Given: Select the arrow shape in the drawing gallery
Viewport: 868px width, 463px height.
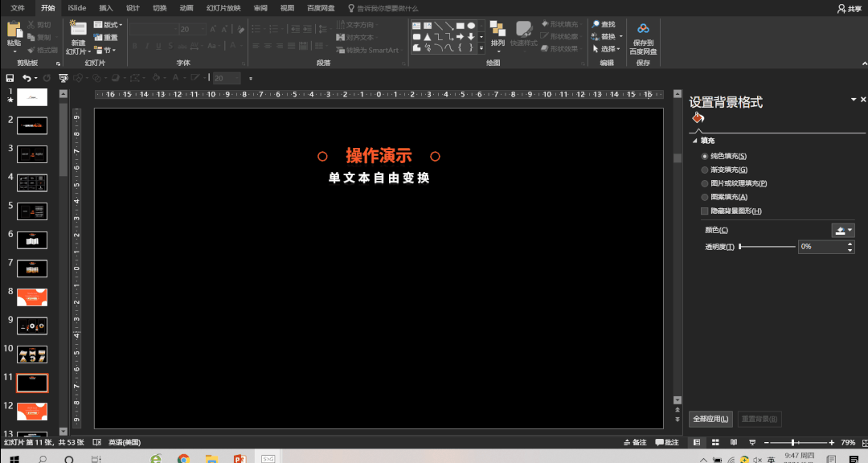Looking at the screenshot, I should (460, 36).
